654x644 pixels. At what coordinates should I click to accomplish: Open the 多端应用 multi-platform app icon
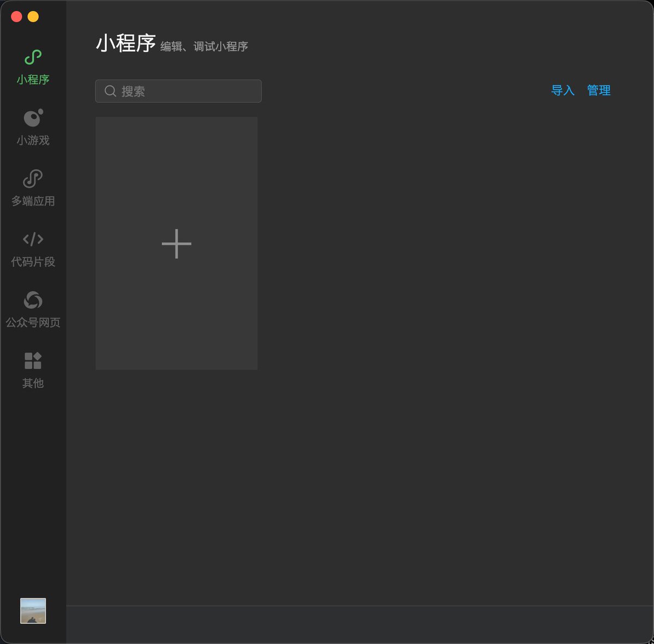pos(33,179)
